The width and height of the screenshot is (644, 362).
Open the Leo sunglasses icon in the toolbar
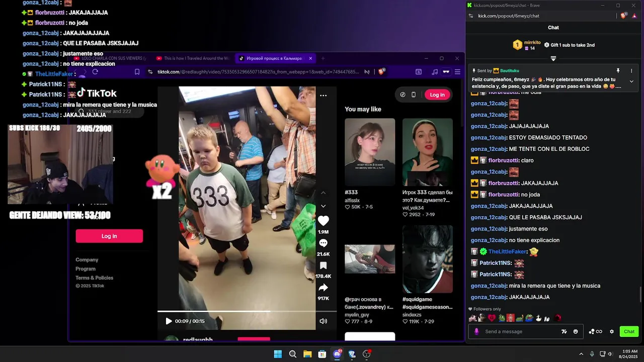click(x=446, y=72)
